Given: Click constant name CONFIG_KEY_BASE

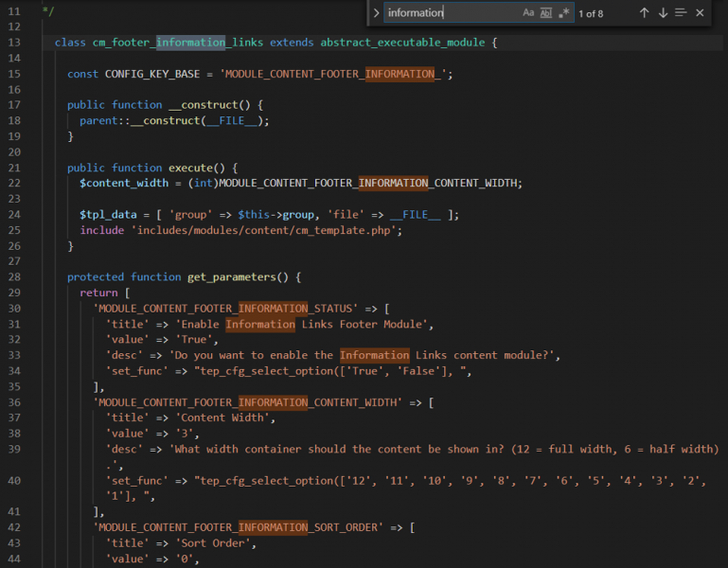Looking at the screenshot, I should point(152,74).
